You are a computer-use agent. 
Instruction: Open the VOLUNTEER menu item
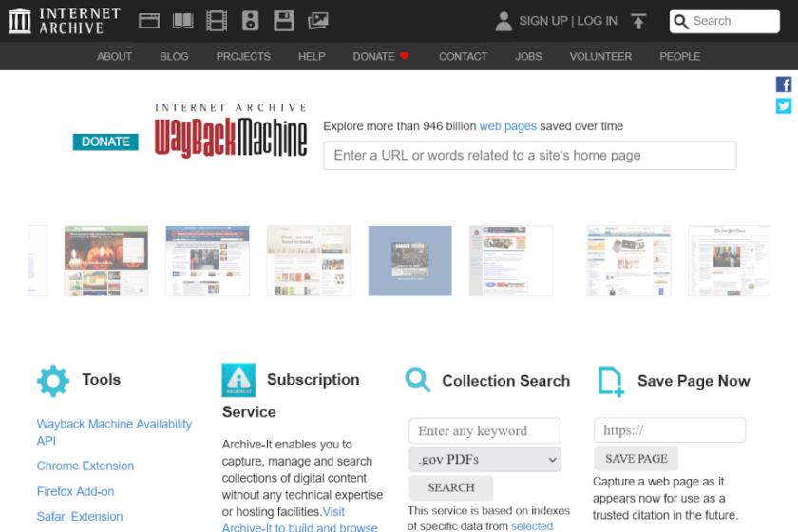pyautogui.click(x=600, y=56)
